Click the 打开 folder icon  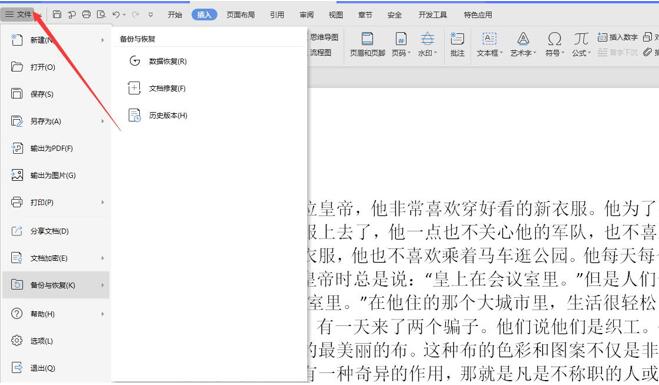click(x=16, y=67)
